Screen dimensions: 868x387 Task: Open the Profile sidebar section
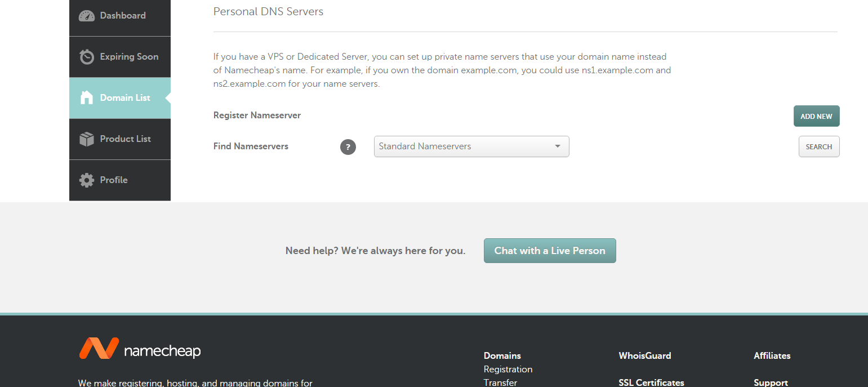pyautogui.click(x=120, y=180)
